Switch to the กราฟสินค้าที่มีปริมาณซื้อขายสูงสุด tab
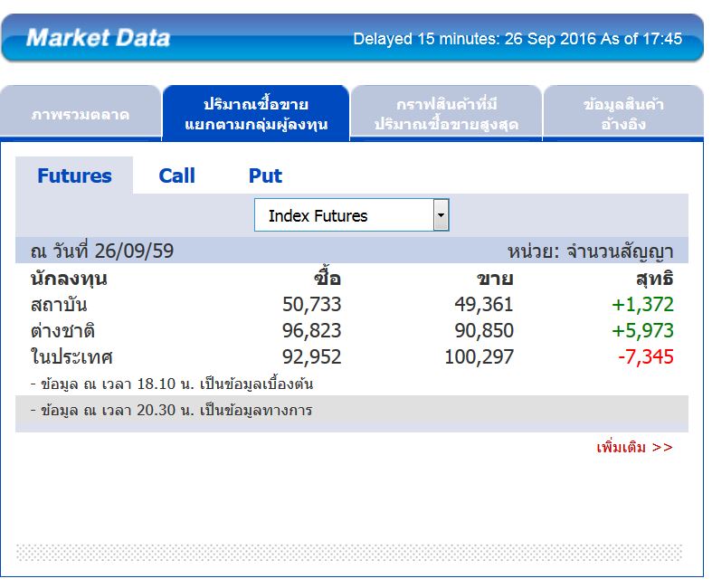 [446, 115]
